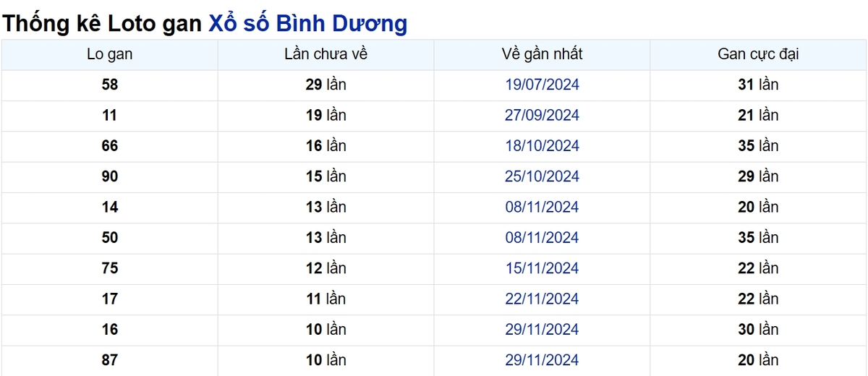Select the 'Về gần nhất' column header
Screen dimensions: 868x376
coord(542,54)
